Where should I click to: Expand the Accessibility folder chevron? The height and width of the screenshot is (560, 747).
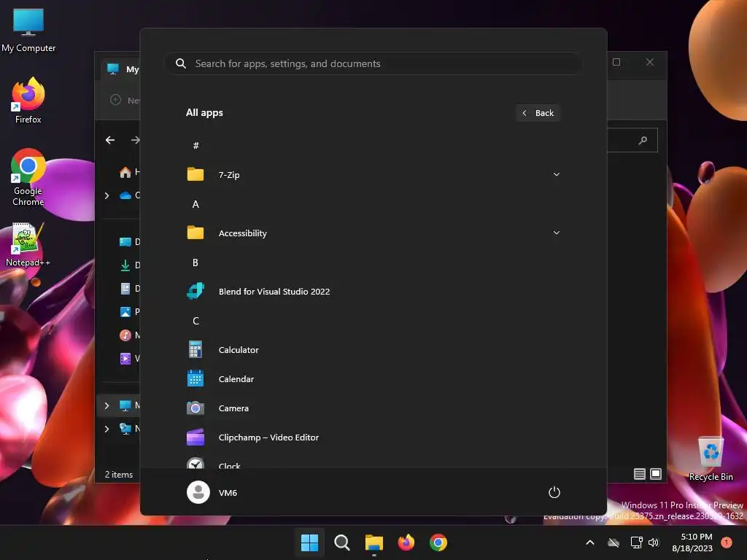tap(556, 233)
